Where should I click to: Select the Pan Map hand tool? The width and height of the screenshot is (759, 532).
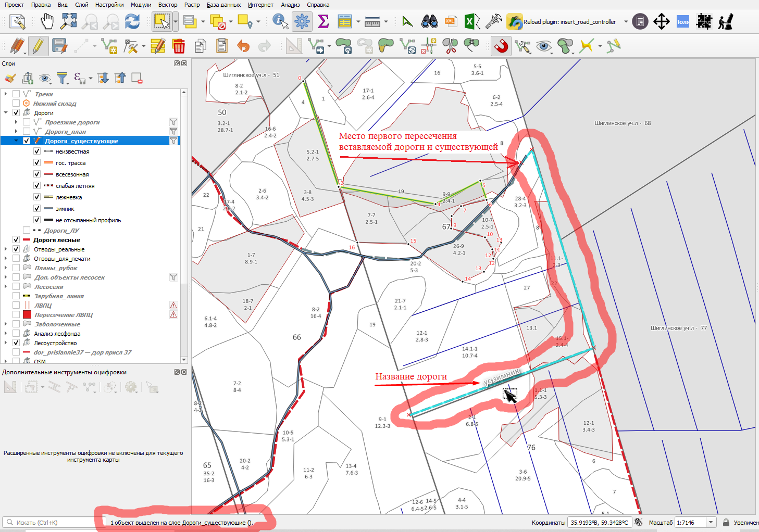pyautogui.click(x=47, y=22)
